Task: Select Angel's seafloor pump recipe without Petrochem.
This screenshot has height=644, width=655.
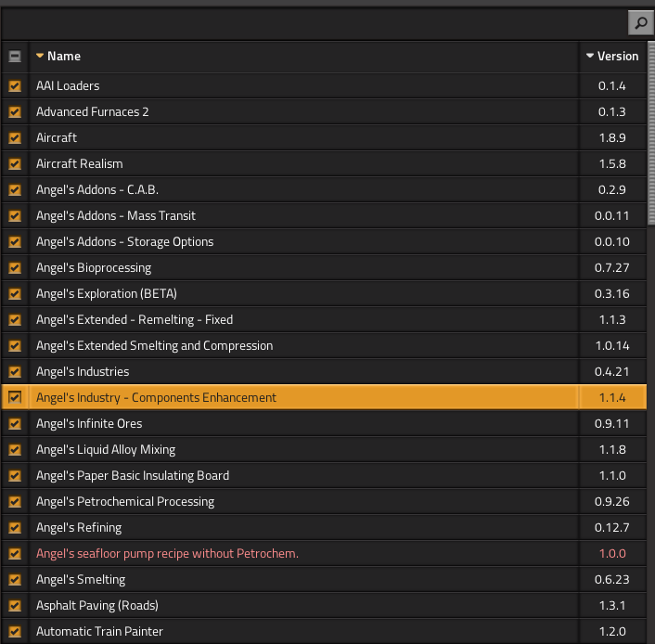Action: click(167, 553)
